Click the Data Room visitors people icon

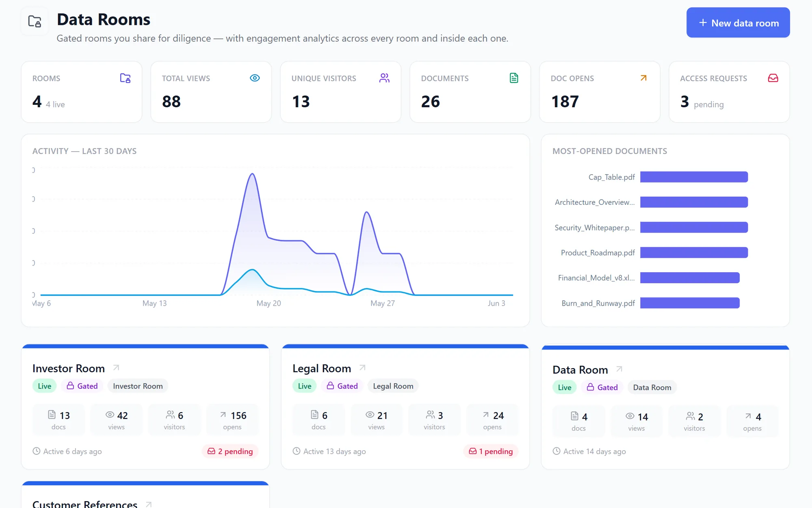pyautogui.click(x=691, y=416)
